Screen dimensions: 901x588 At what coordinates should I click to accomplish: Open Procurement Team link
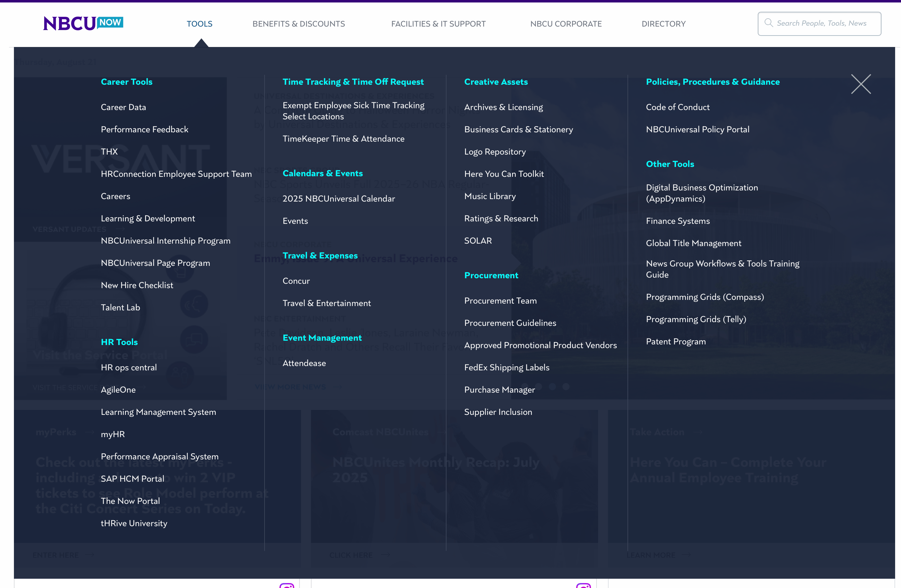[x=501, y=300]
